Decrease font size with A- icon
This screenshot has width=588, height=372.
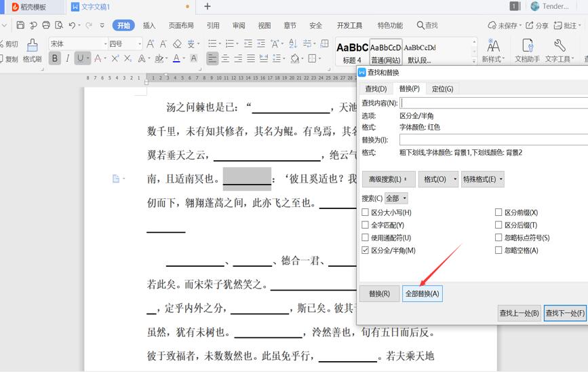(163, 43)
